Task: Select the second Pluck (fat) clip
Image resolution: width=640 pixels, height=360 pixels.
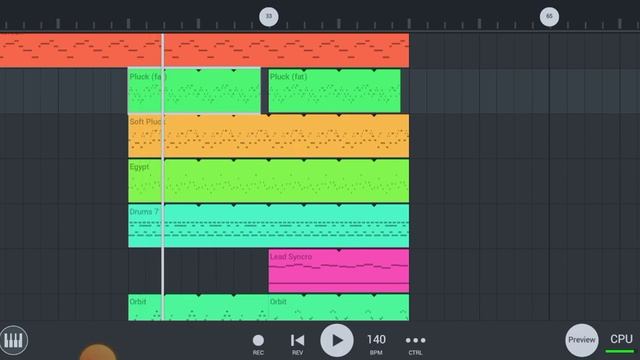Action: click(334, 91)
